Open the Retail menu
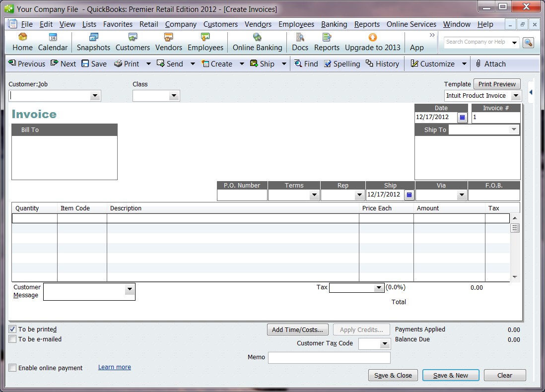 148,24
